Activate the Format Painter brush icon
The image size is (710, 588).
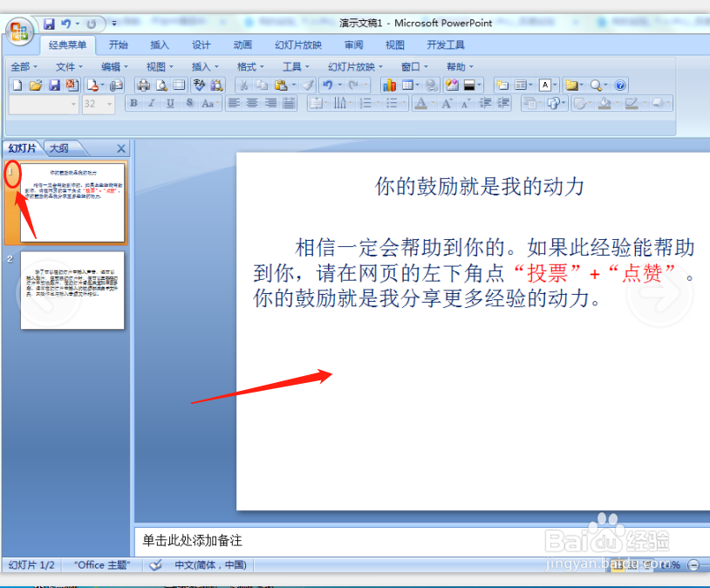tap(309, 85)
